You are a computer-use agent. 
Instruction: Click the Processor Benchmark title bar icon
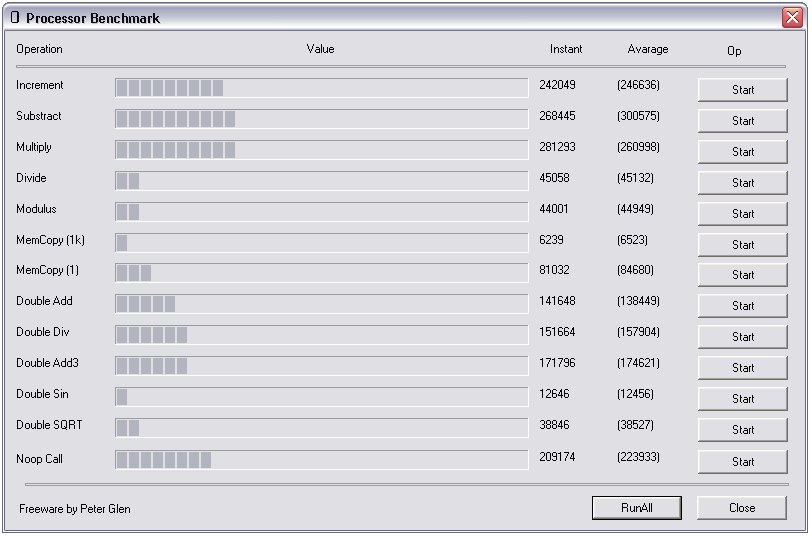15,18
